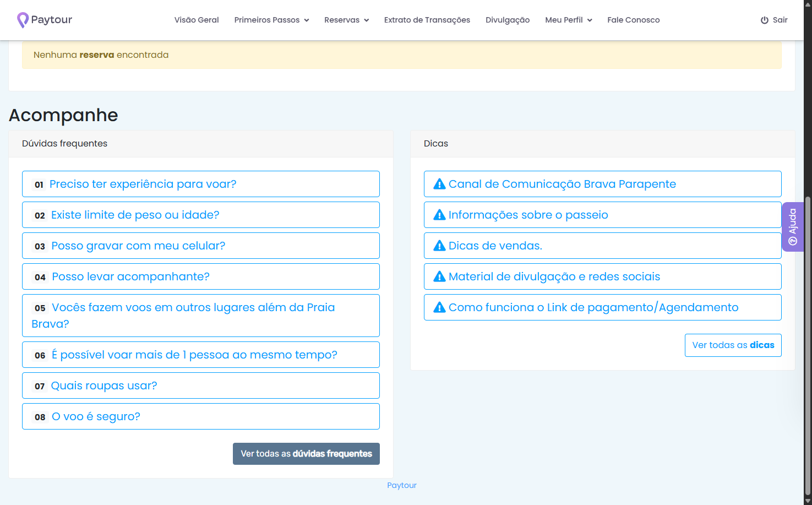Log out using the Sair link
Image resolution: width=812 pixels, height=505 pixels.
[774, 20]
